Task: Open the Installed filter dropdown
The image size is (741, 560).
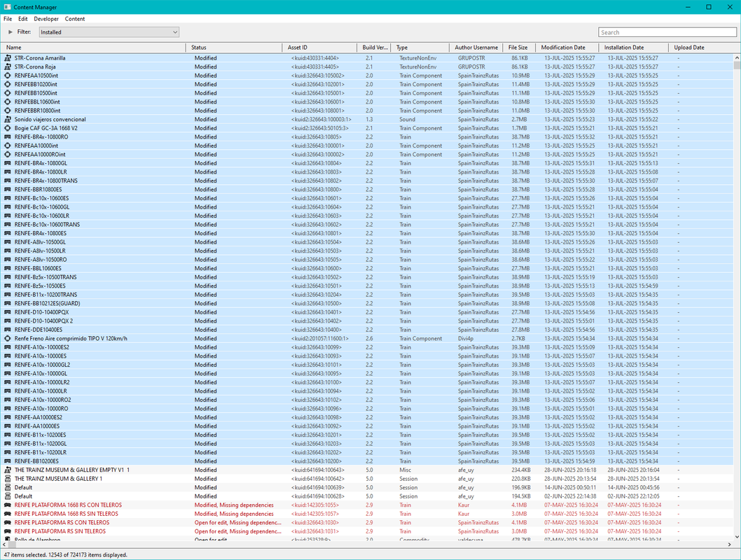Action: tap(109, 32)
